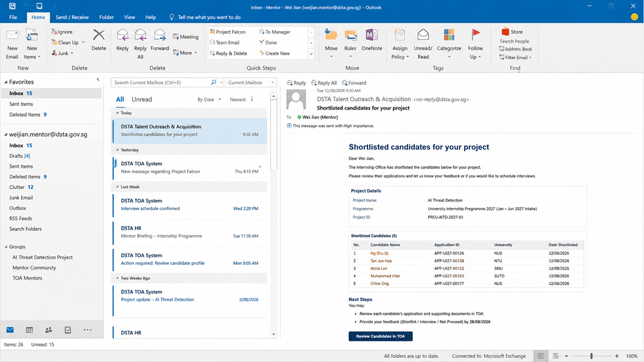This screenshot has height=362, width=644.
Task: Open People view in navigation bar
Action: pyautogui.click(x=48, y=330)
